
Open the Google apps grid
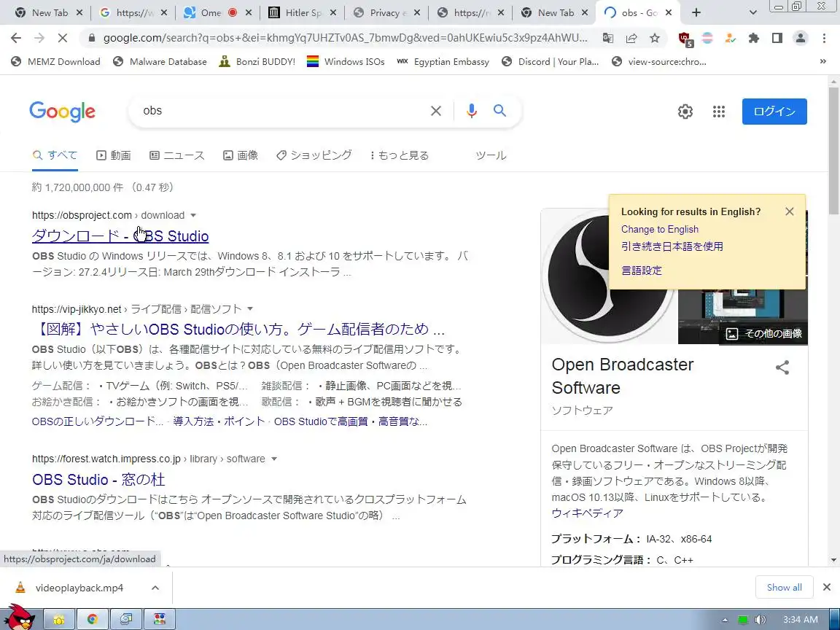coord(719,112)
